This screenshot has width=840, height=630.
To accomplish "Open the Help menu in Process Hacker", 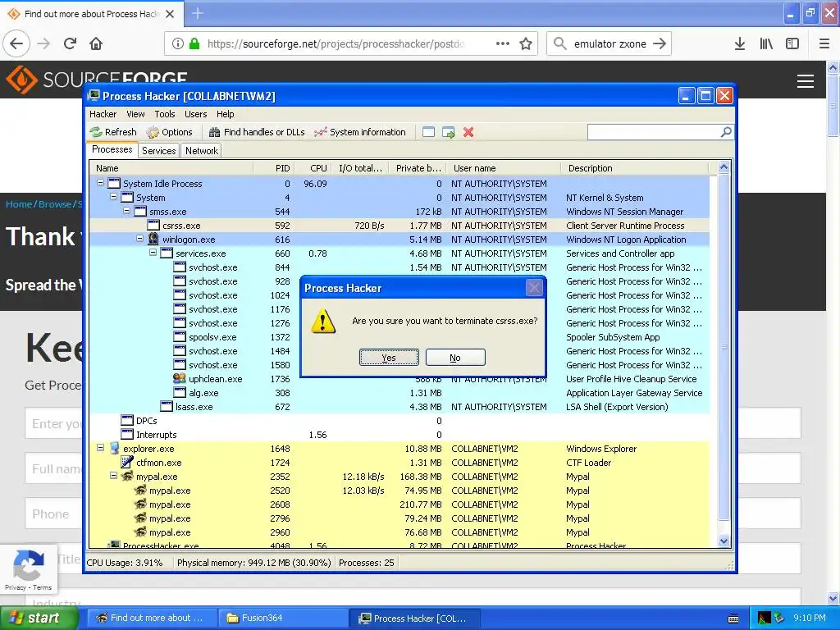I will [225, 114].
